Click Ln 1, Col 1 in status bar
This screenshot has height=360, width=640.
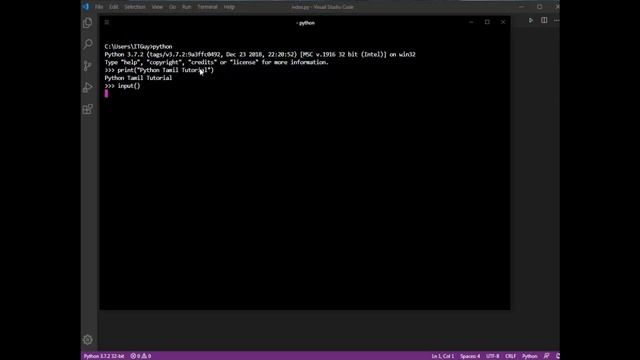coord(442,356)
